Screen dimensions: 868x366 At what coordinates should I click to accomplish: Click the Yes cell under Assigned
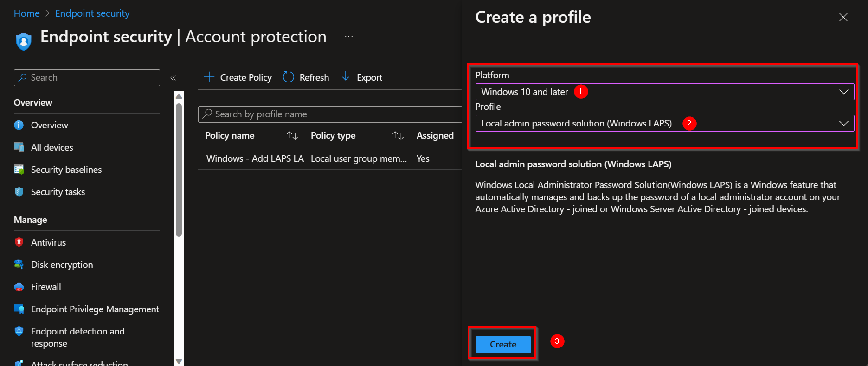click(x=423, y=158)
